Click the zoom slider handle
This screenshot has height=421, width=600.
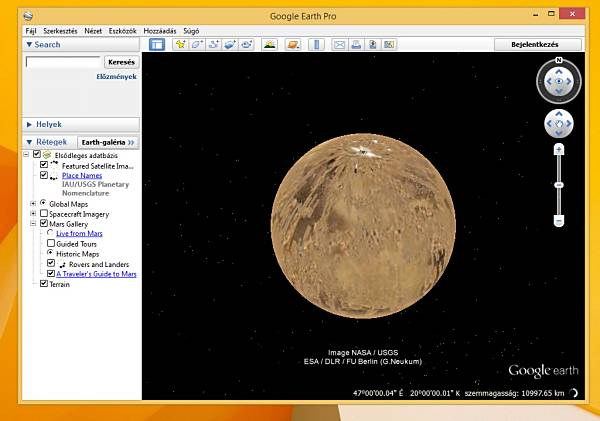click(559, 185)
